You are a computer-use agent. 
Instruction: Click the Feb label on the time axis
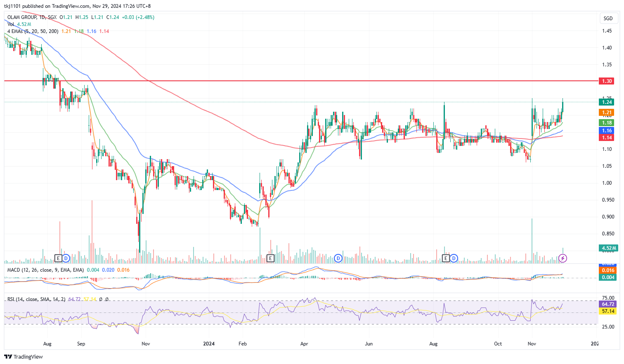point(243,343)
